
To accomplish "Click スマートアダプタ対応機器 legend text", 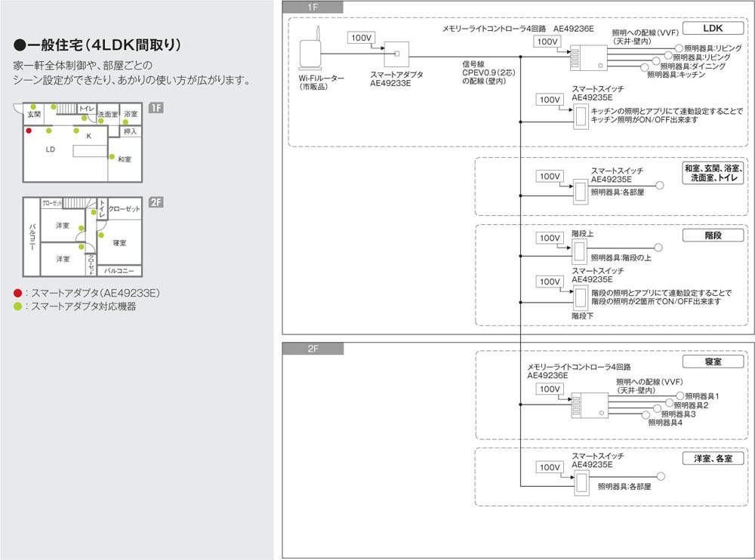I will tap(83, 306).
